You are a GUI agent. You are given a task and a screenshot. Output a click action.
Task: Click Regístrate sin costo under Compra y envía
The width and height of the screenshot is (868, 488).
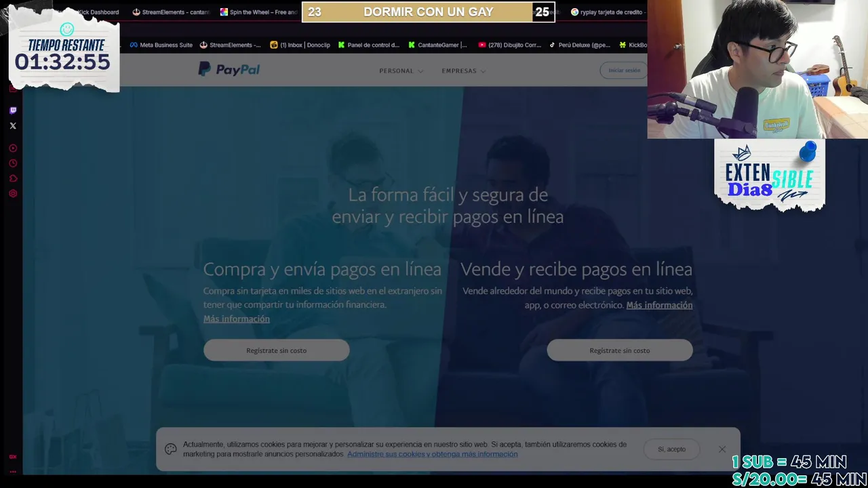tap(277, 350)
